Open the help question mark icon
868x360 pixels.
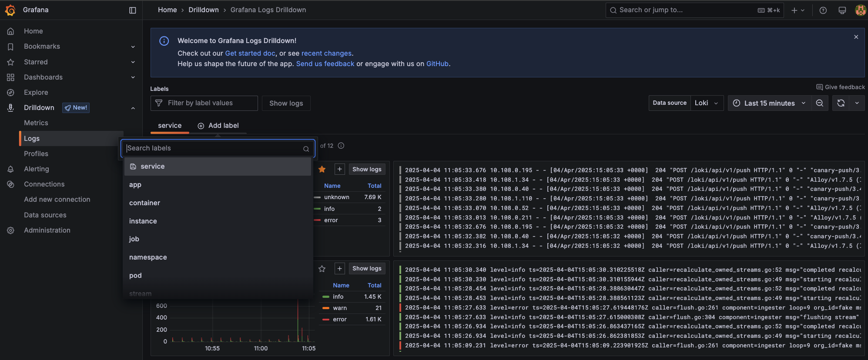[x=823, y=10]
